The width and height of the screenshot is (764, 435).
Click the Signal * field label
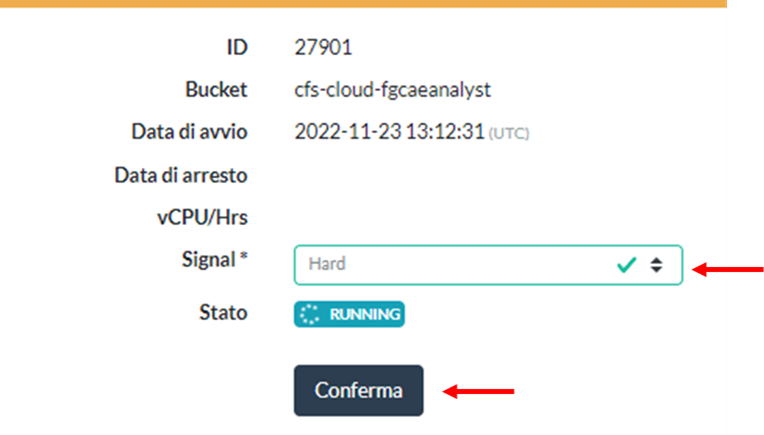click(x=215, y=260)
